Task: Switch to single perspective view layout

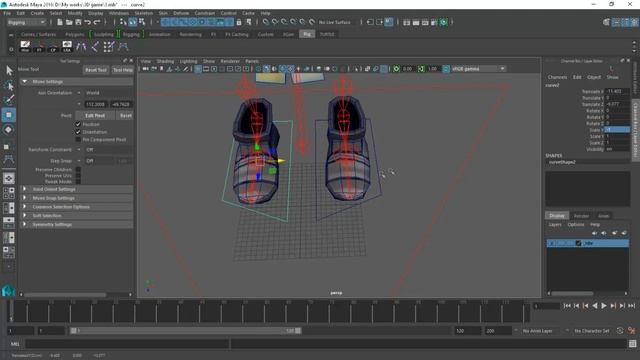Action: (9, 178)
